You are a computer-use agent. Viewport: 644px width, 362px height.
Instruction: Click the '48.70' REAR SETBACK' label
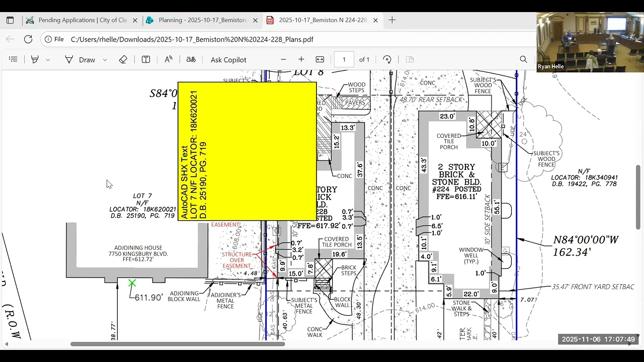point(431,100)
